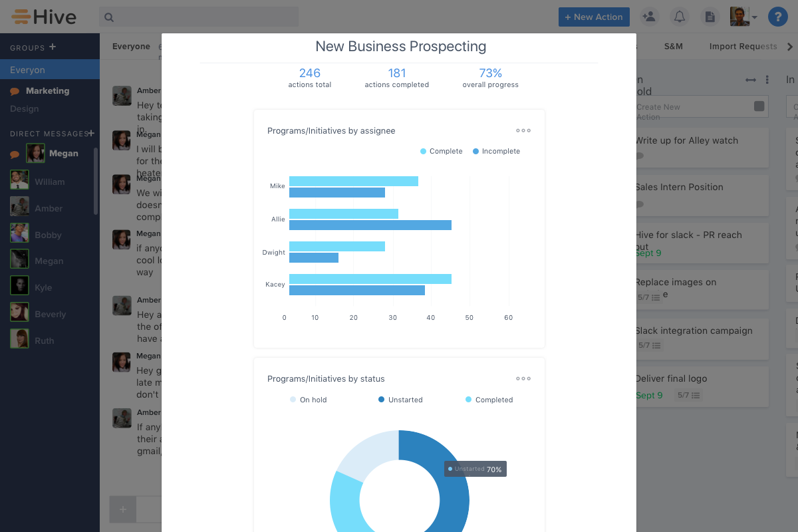This screenshot has width=798, height=532.
Task: Click the New Action button
Action: (594, 17)
